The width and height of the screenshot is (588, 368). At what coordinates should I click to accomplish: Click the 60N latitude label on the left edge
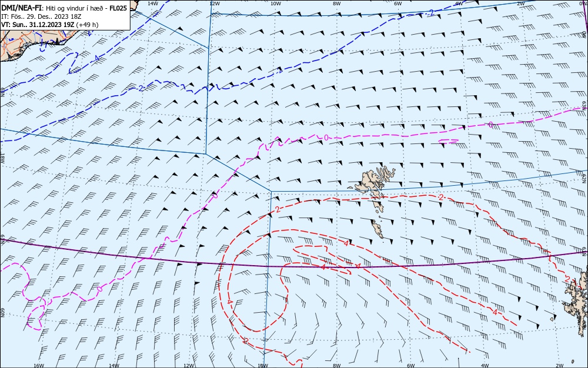pyautogui.click(x=2, y=313)
